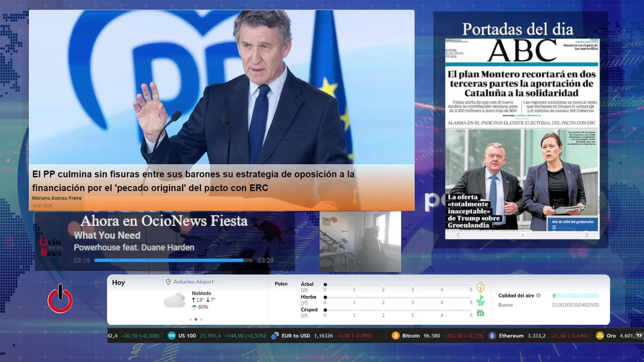Click the red power button icon

point(60,300)
